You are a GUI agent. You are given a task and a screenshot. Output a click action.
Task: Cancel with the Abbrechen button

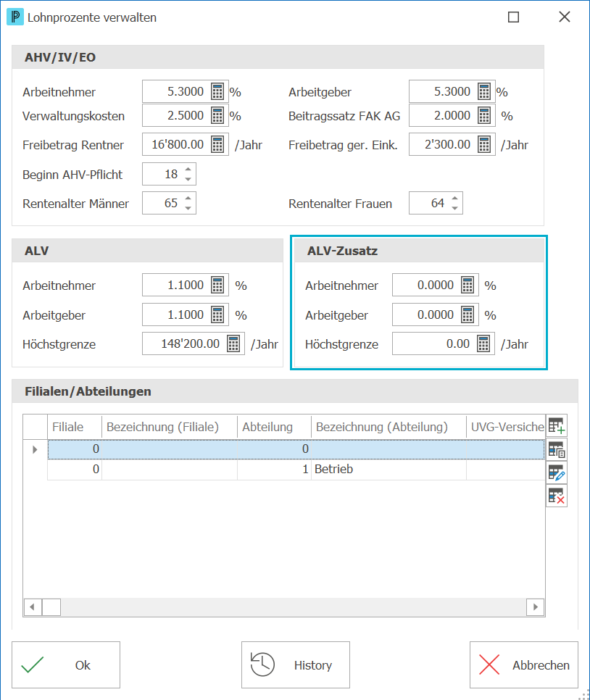click(x=524, y=664)
